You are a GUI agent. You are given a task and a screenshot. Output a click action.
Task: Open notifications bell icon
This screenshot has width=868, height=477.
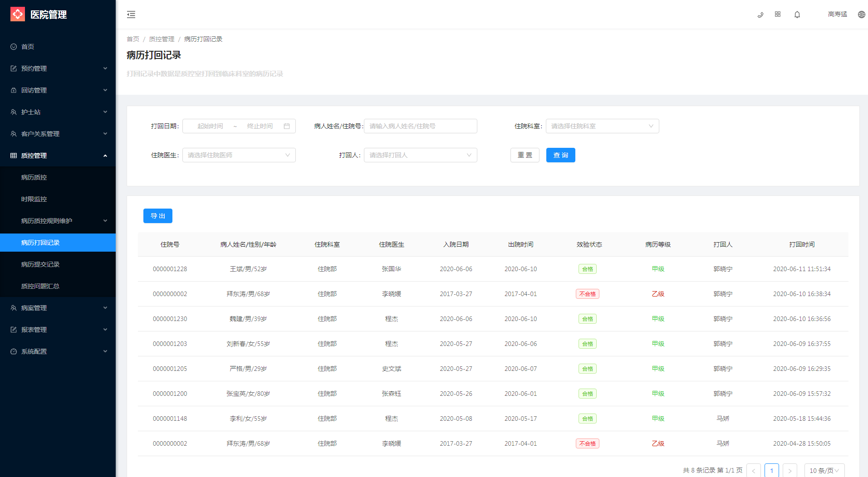pos(797,15)
